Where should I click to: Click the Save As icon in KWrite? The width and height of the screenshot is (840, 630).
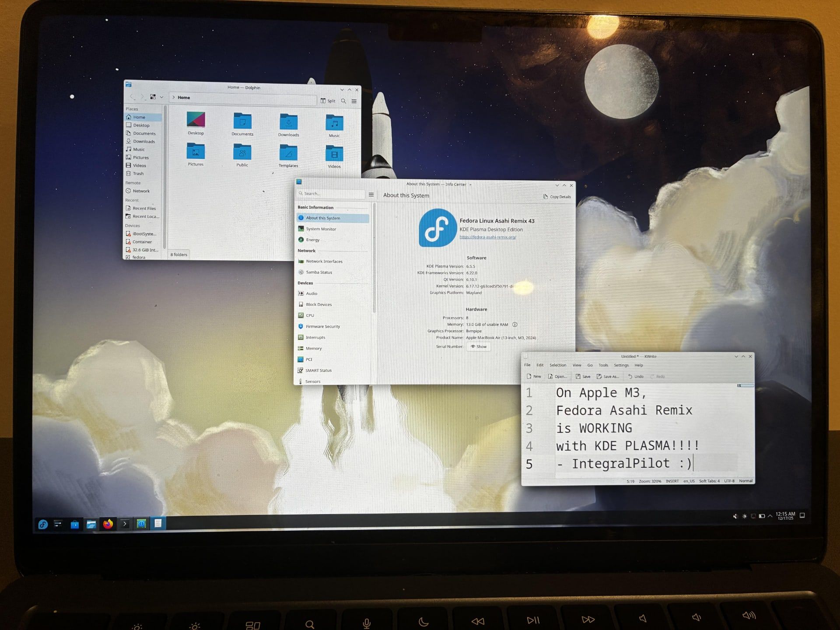coord(599,376)
